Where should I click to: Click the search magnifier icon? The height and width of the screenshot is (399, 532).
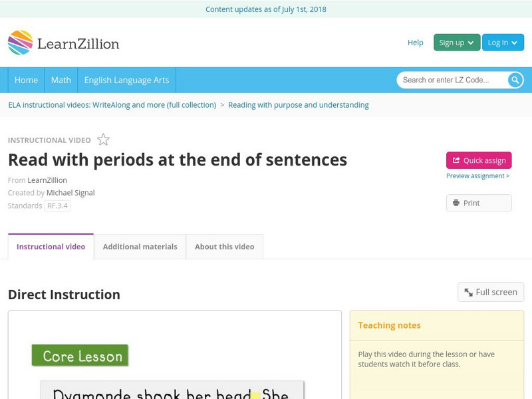pos(515,80)
